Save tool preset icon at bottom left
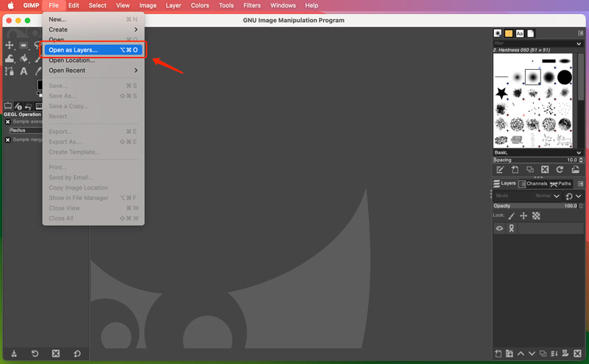 pos(14,354)
